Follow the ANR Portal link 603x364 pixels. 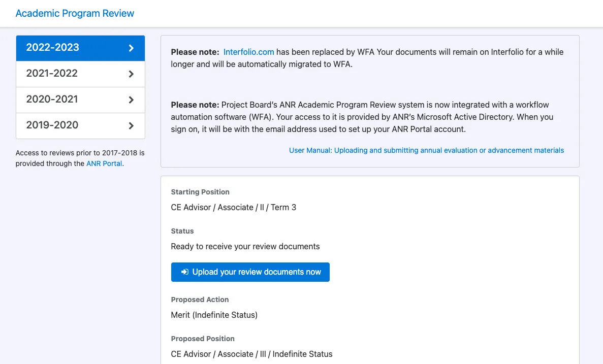(x=104, y=163)
